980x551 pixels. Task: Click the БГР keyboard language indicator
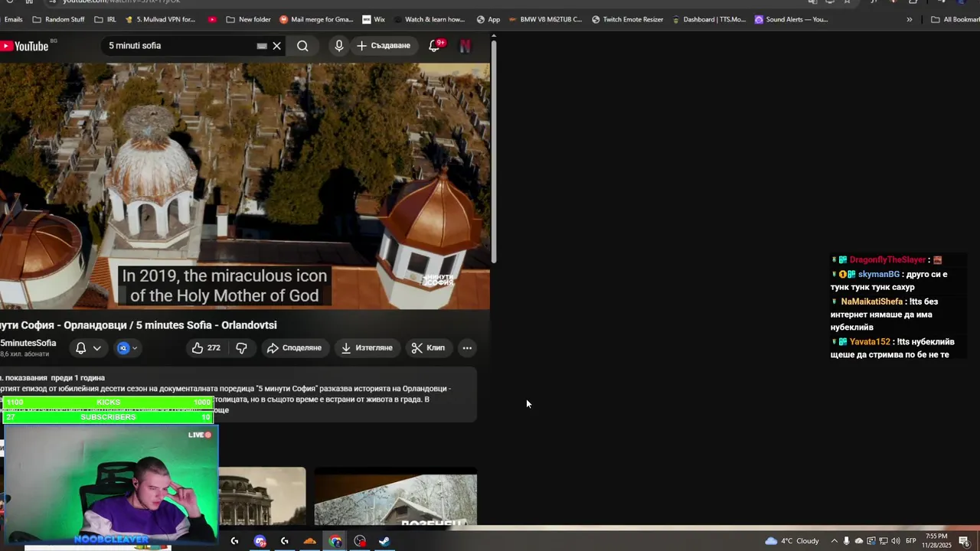click(x=911, y=541)
